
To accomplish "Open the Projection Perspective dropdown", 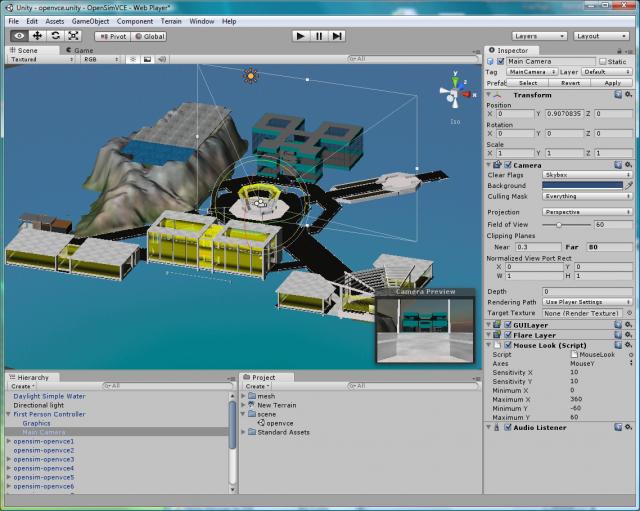I will 587,212.
